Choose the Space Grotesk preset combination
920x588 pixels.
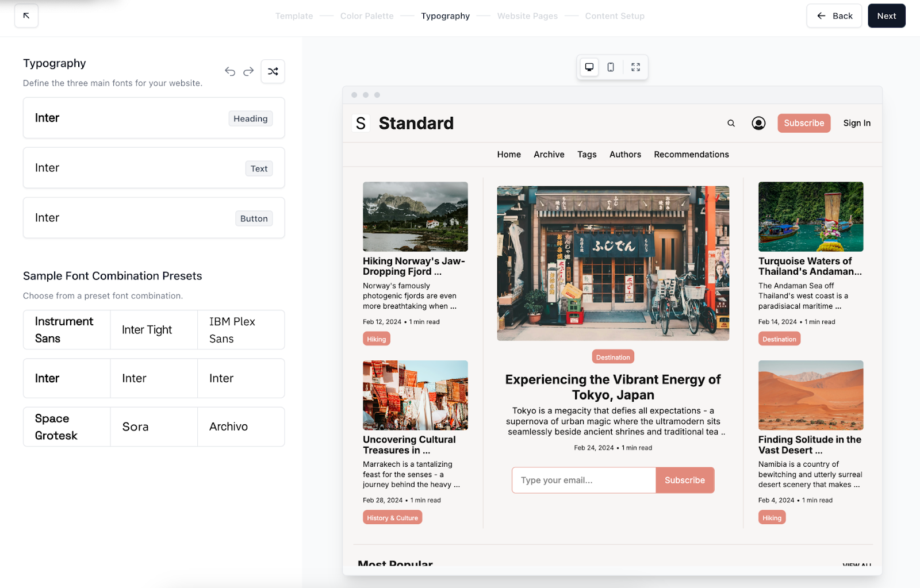click(x=154, y=427)
